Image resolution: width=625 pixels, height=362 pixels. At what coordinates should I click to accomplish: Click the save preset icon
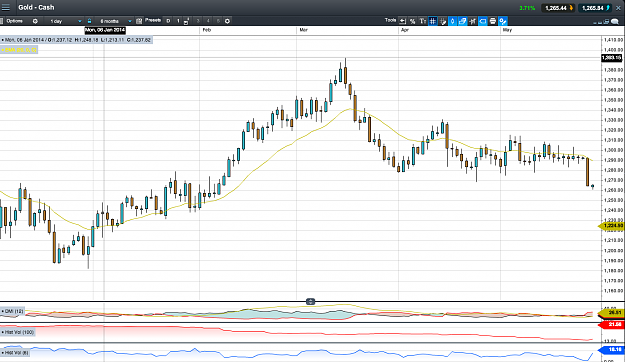pyautogui.click(x=187, y=22)
